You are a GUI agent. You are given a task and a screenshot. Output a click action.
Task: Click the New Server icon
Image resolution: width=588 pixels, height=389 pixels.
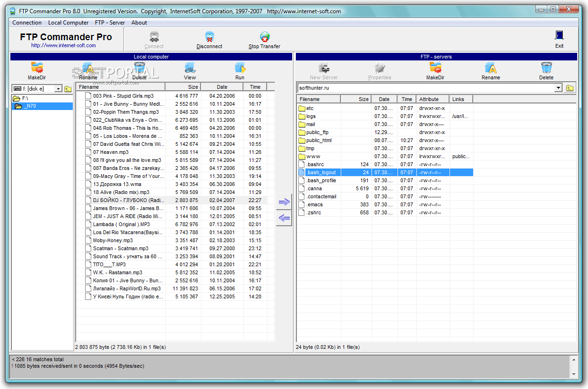[324, 68]
